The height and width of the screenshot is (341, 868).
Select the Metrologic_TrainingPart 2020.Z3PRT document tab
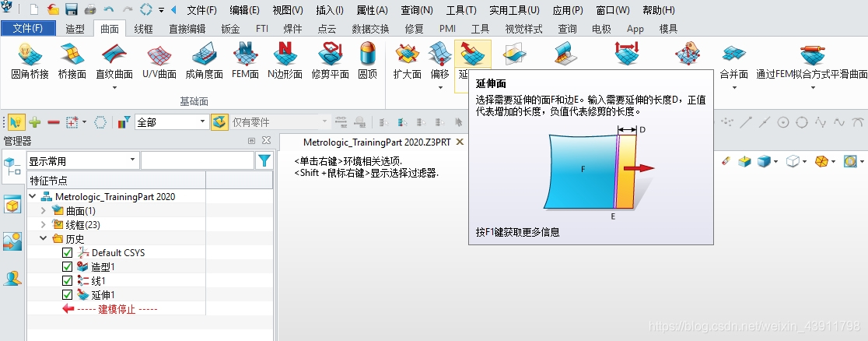pos(377,142)
